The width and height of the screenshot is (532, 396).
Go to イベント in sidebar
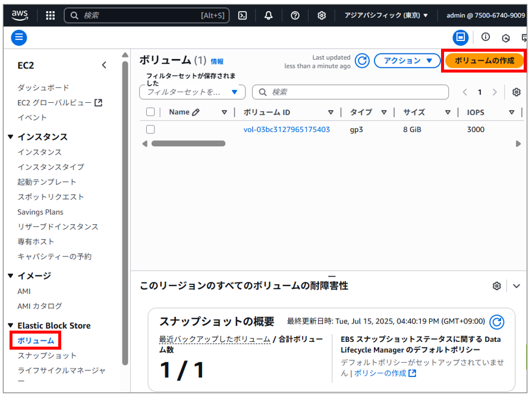click(32, 117)
